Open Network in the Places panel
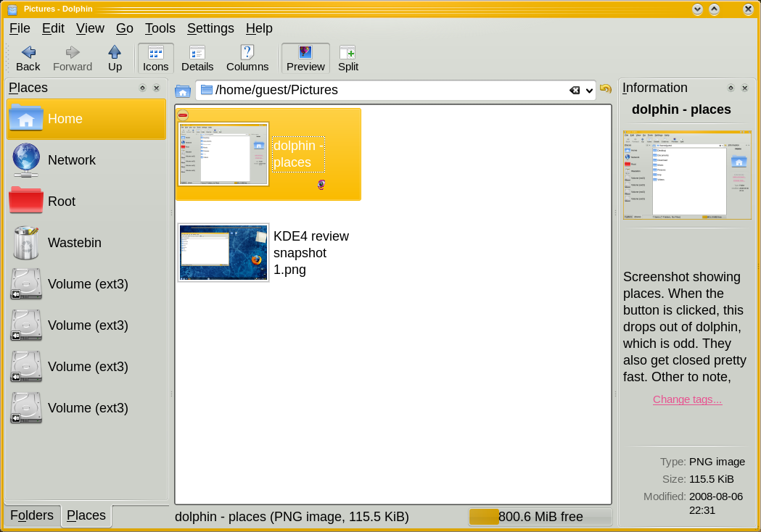This screenshot has width=761, height=532. [x=86, y=160]
